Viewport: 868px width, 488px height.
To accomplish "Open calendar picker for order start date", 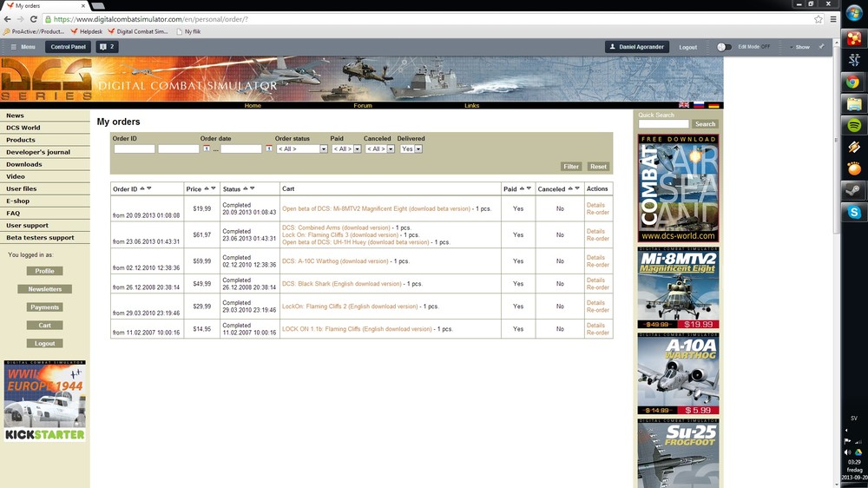I will click(x=207, y=148).
